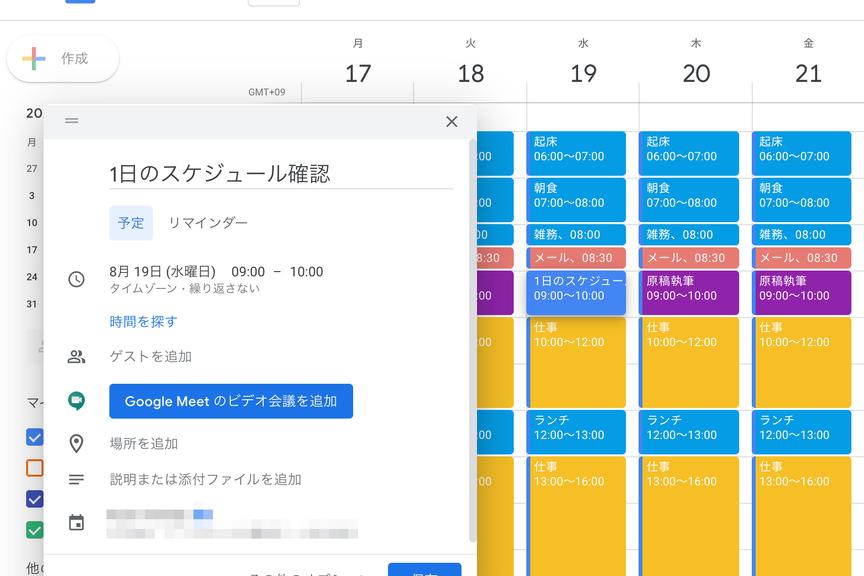Open Friday 原稿執筆 09:00~10:00 event
864x576 pixels.
(x=801, y=293)
